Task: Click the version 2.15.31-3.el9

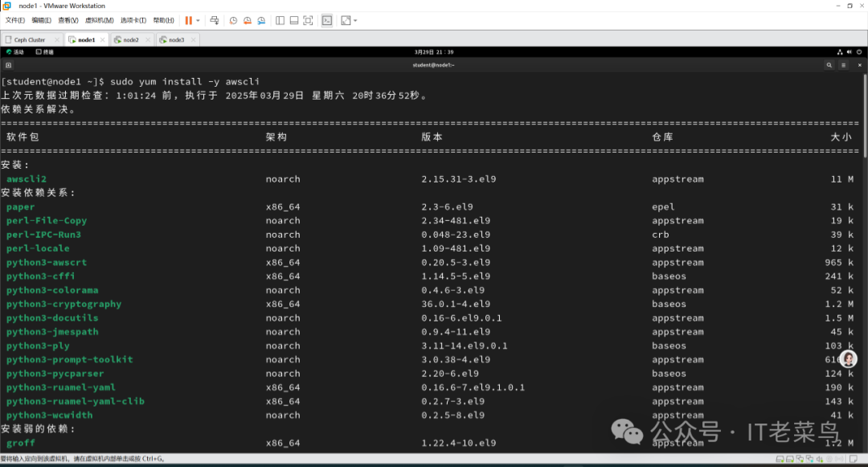Action: (x=459, y=179)
